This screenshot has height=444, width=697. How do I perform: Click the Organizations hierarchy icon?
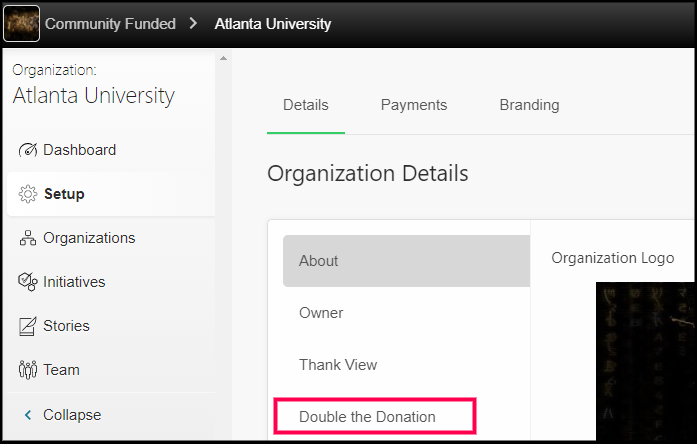tap(28, 238)
